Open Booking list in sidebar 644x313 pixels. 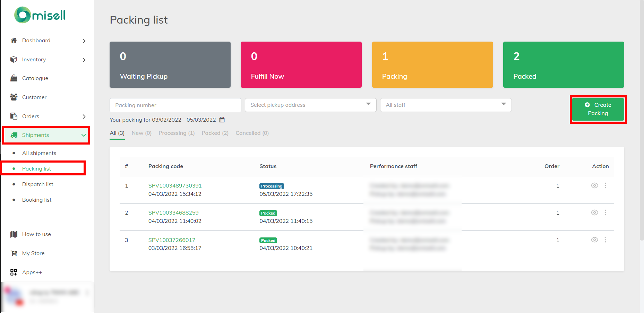click(x=37, y=200)
